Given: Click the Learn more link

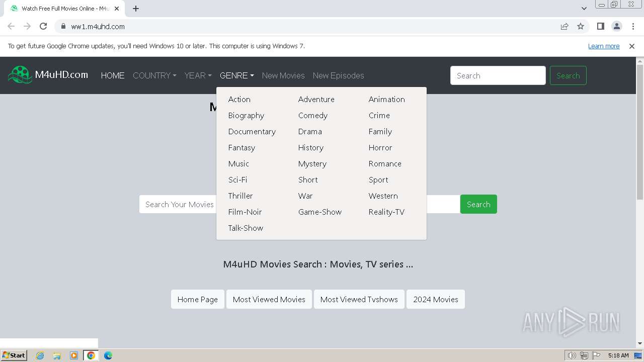Looking at the screenshot, I should pyautogui.click(x=604, y=46).
